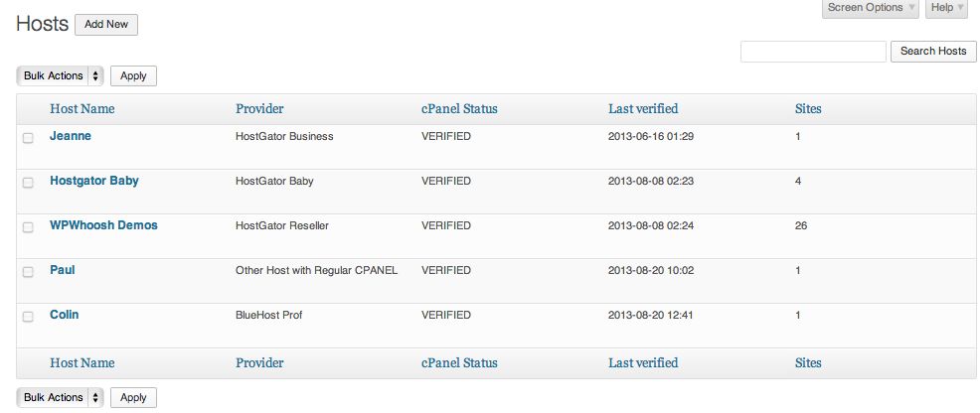Open the top Bulk Actions dropdown
Image resolution: width=980 pixels, height=413 pixels.
(x=60, y=76)
